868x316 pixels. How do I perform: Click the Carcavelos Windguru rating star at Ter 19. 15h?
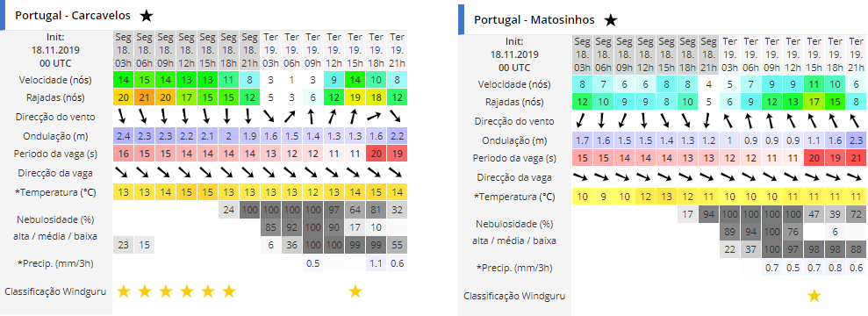click(355, 291)
